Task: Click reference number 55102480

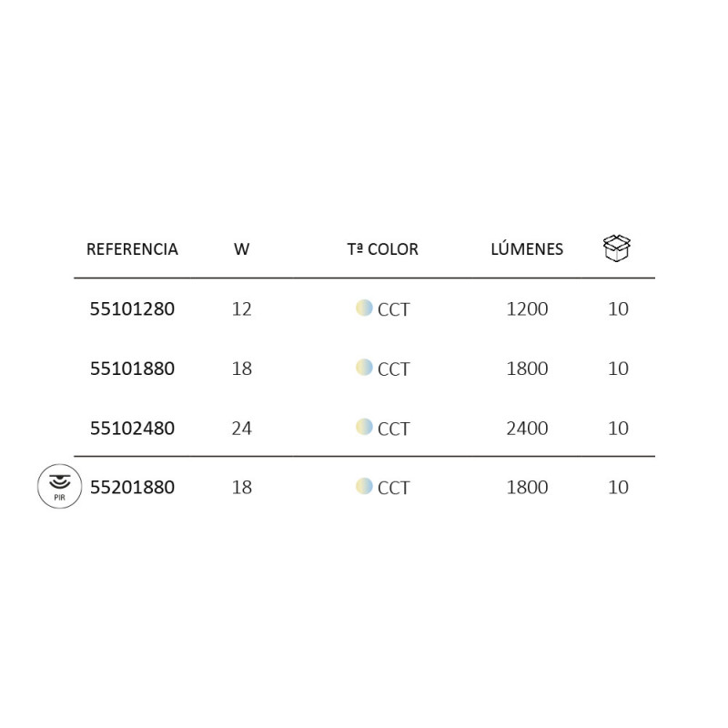Action: coord(132,428)
